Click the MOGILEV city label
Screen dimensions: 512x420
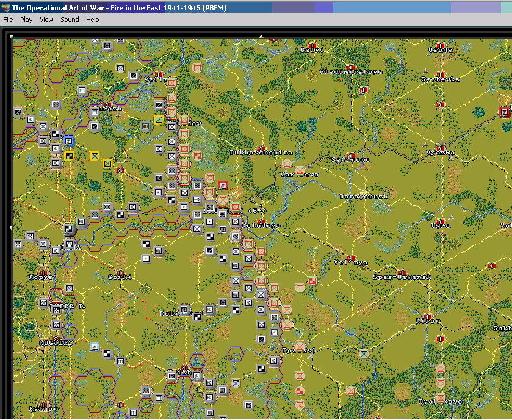56,343
